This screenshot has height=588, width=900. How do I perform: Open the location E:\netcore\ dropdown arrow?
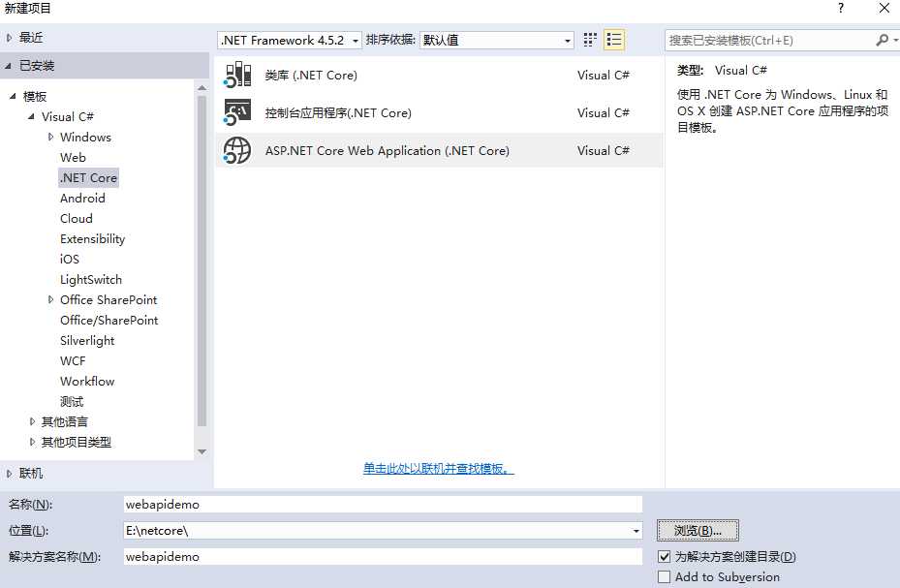coord(636,531)
